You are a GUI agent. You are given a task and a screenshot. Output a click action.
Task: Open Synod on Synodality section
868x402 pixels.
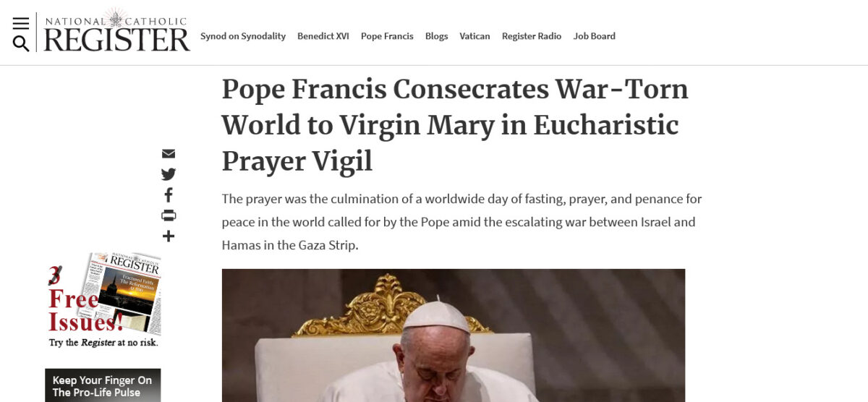click(x=243, y=36)
